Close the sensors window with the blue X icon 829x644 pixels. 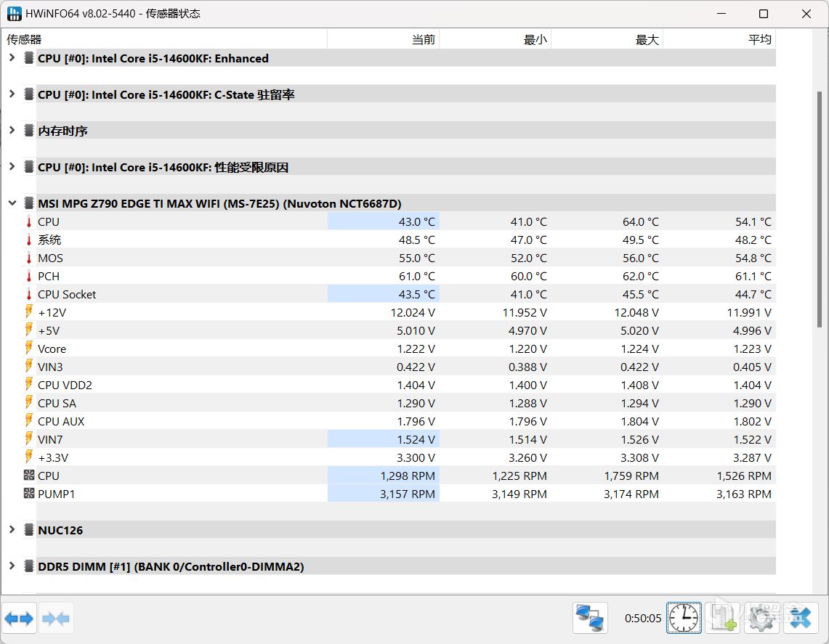(801, 618)
